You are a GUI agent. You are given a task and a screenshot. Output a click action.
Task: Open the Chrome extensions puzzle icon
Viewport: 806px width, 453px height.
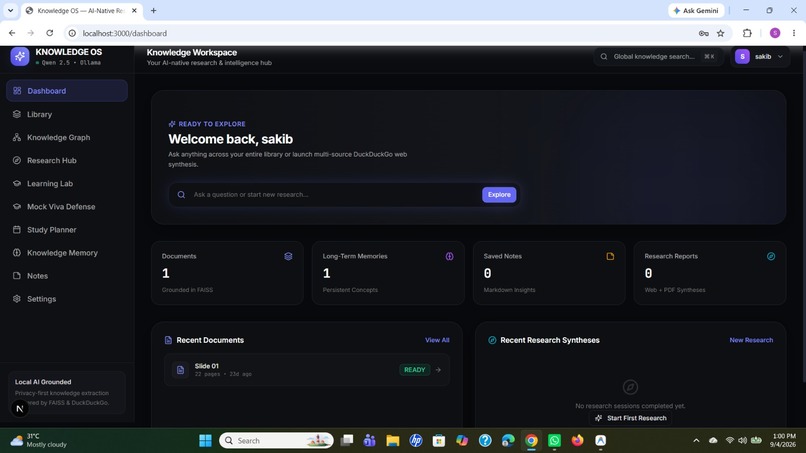747,33
